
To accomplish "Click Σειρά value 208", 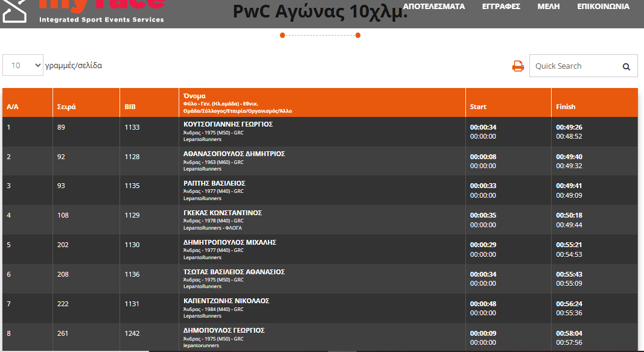I will (63, 274).
